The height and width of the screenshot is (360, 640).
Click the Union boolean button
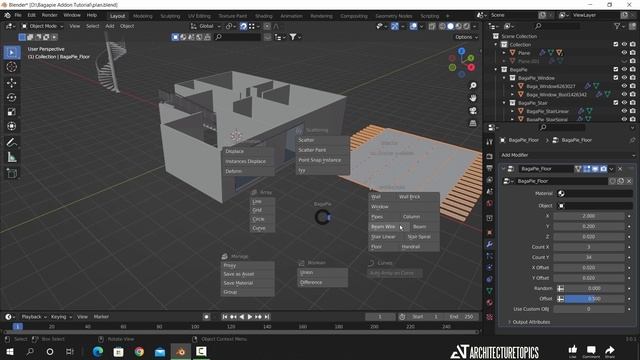(322, 272)
